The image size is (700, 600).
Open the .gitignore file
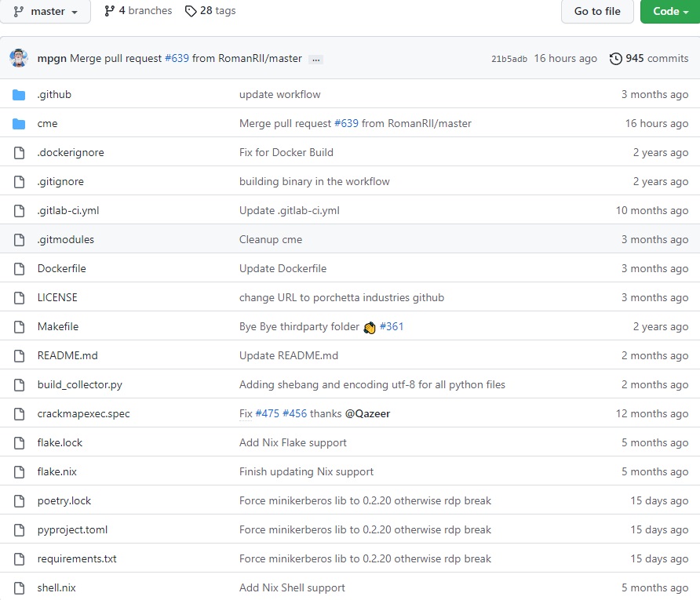click(60, 181)
